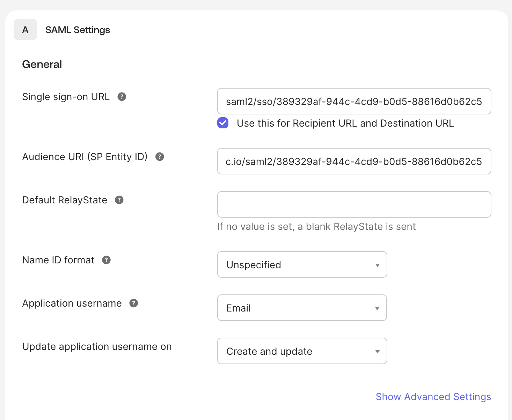The height and width of the screenshot is (420, 512).
Task: Click the Show Advanced Settings link
Action: [x=433, y=397]
